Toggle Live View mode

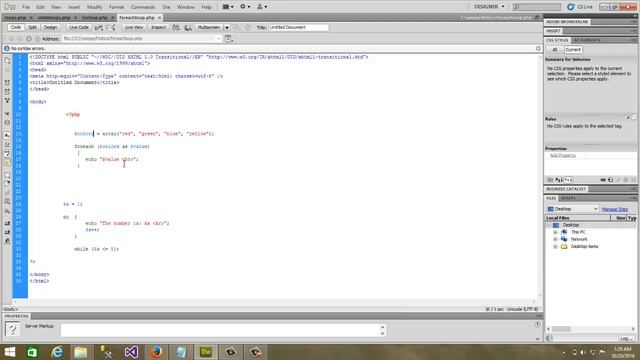(x=134, y=27)
